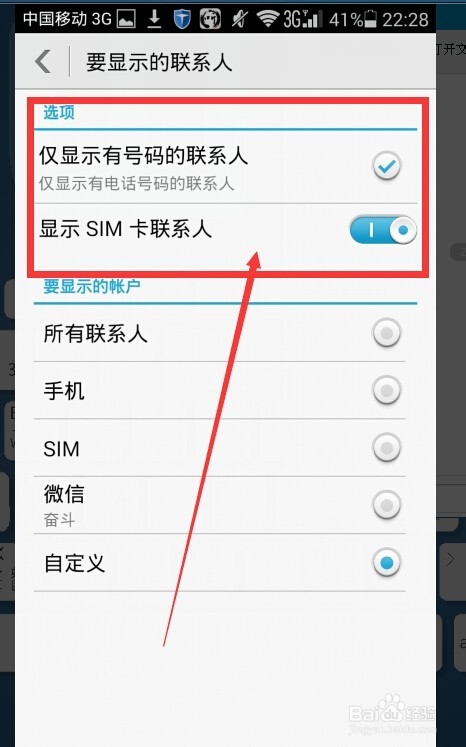Viewport: 466px width, 747px height.
Task: Select the 自定义 radio button
Action: pyautogui.click(x=386, y=563)
